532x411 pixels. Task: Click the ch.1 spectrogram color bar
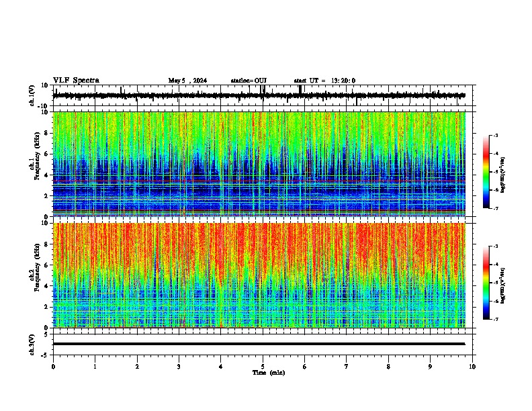[x=486, y=171]
